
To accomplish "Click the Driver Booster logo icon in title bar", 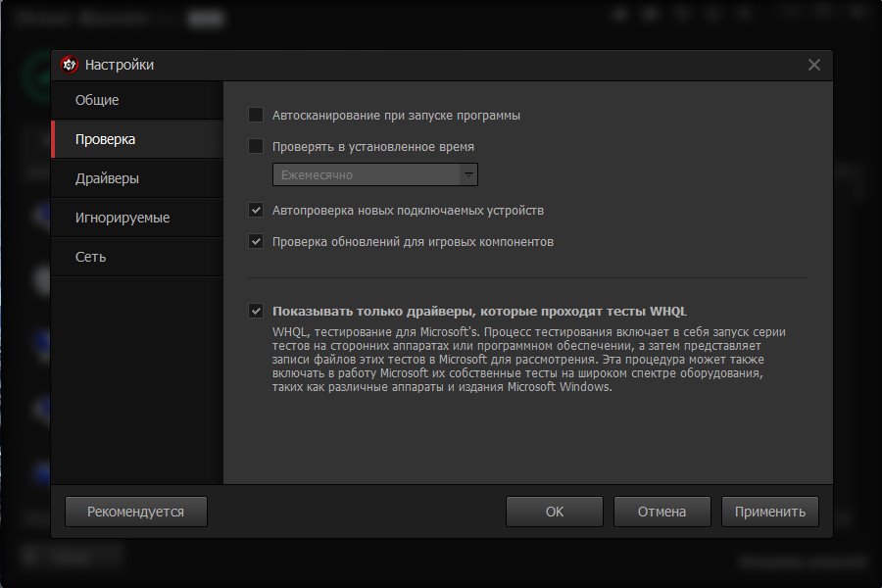I will click(70, 65).
